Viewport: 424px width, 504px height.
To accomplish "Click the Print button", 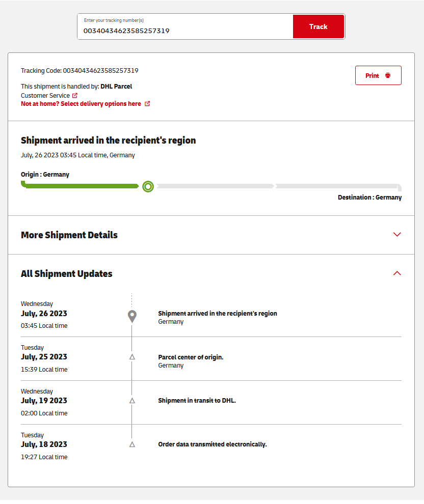I will pyautogui.click(x=378, y=75).
